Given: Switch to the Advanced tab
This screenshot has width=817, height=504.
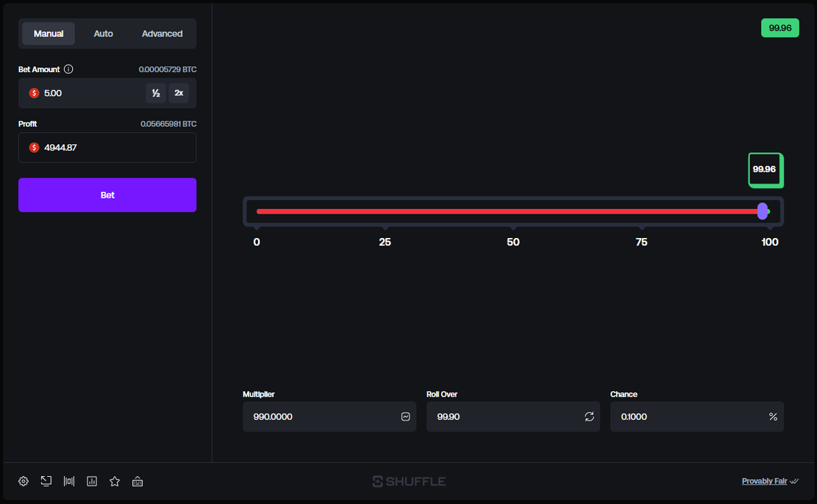Looking at the screenshot, I should click(x=162, y=33).
